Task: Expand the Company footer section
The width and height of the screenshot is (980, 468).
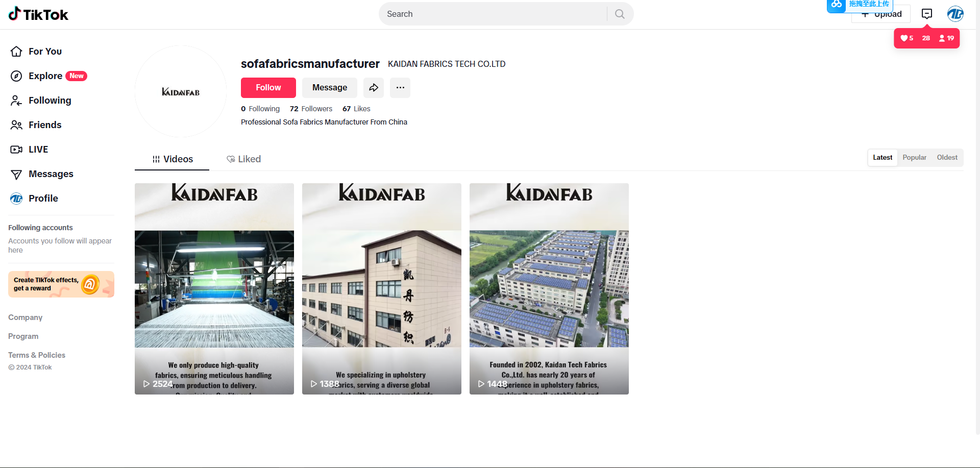Action: (x=26, y=317)
